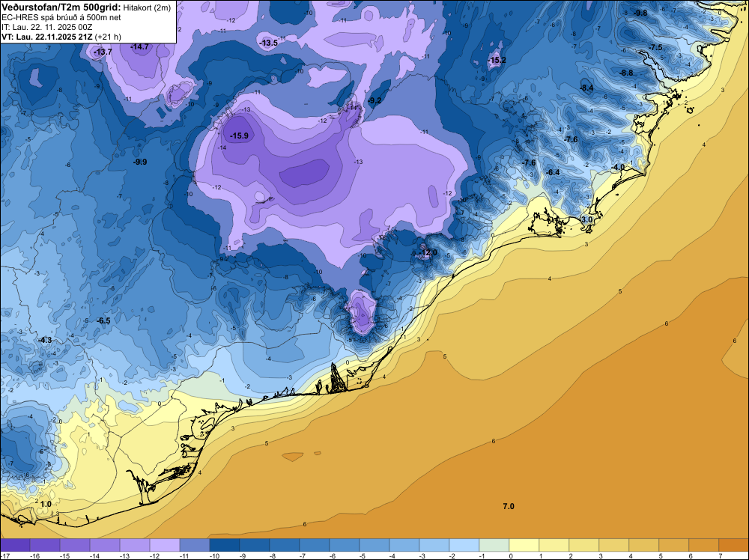Click the initial time line "IT: Lau. 22. 11. 2025 00Z"
749x560 pixels.
point(46,27)
